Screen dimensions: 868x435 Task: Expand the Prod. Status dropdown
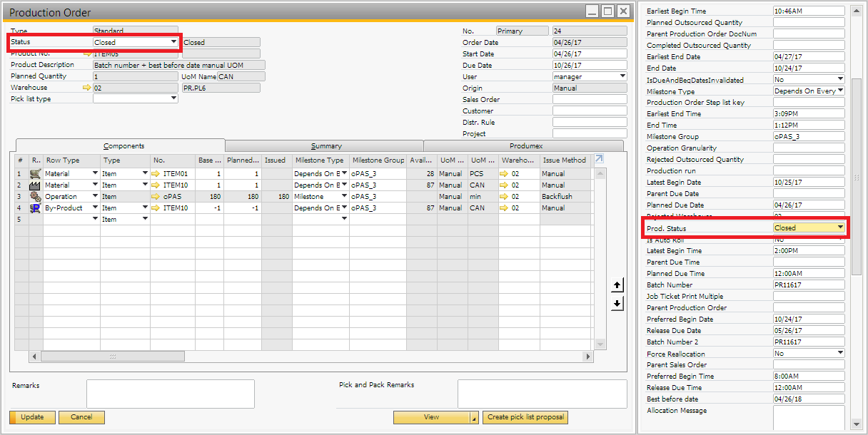coord(840,228)
